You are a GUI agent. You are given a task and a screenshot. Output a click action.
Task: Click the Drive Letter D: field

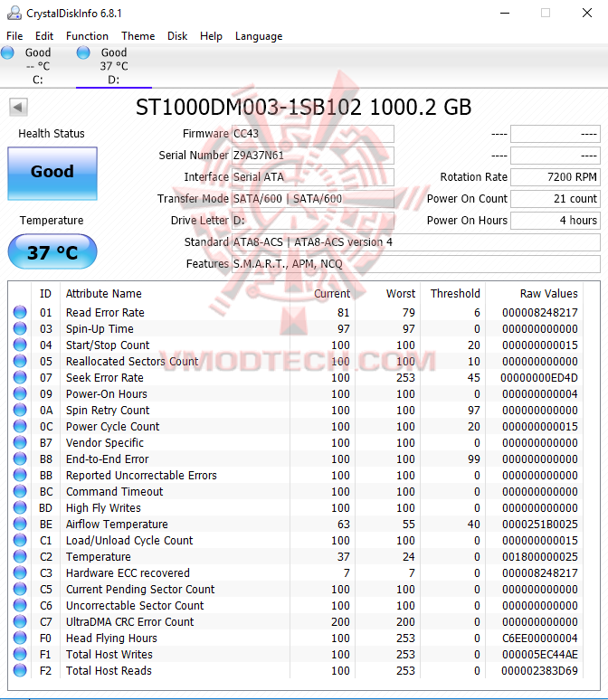pos(313,221)
